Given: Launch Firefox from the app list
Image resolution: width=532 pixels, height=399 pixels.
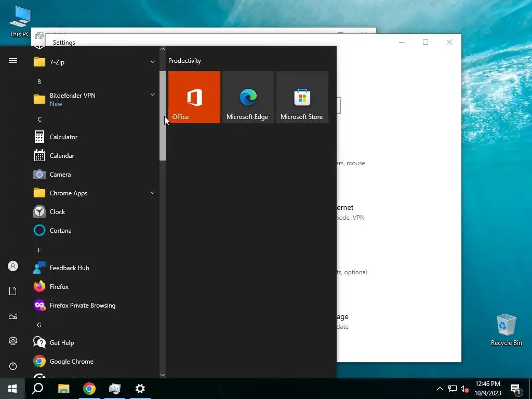Looking at the screenshot, I should click(x=95, y=287).
